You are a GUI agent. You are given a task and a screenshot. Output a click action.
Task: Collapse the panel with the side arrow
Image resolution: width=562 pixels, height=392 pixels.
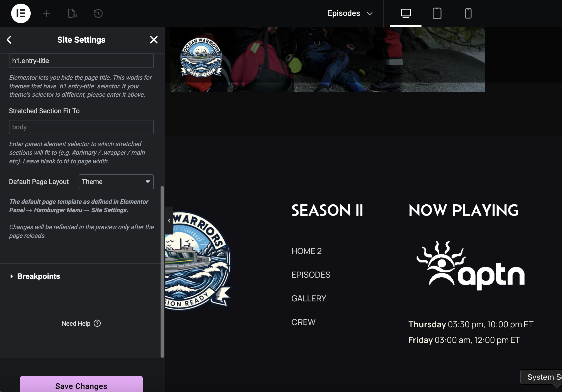169,221
